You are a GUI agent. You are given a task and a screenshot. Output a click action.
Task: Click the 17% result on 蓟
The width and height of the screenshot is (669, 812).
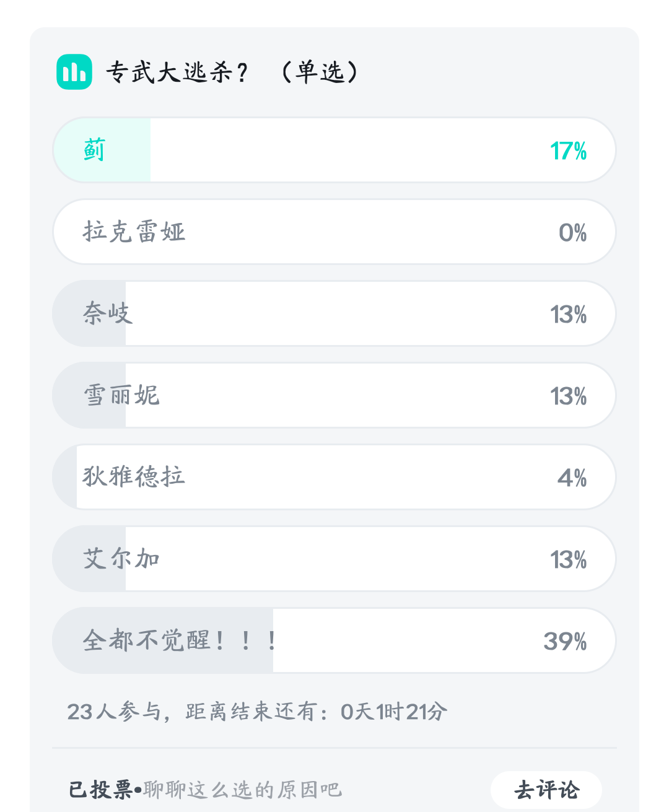tap(568, 151)
